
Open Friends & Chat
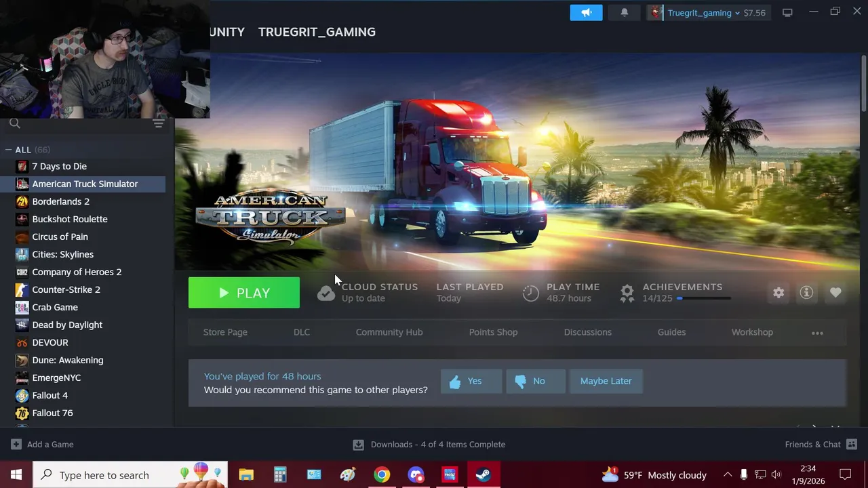coord(821,445)
